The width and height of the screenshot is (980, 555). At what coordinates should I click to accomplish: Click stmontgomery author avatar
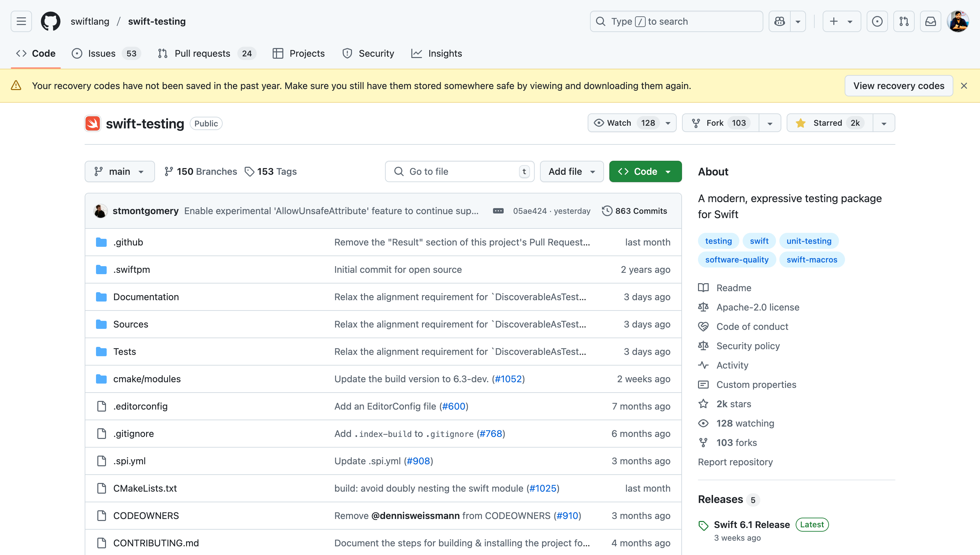click(x=100, y=211)
